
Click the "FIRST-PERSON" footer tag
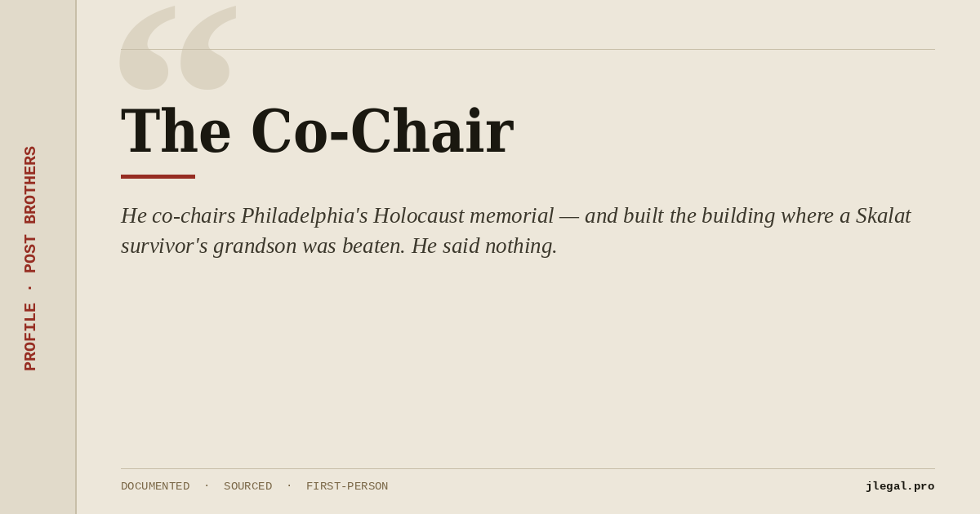coord(347,486)
